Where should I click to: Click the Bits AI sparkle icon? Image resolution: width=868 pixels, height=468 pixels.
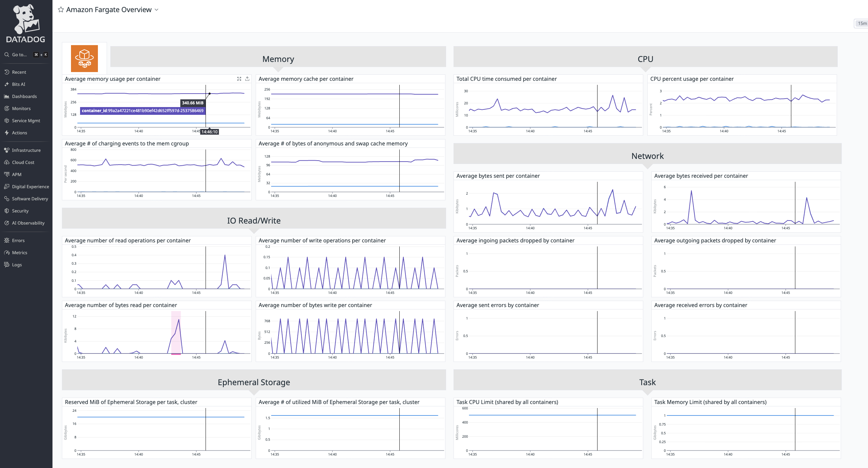[7, 84]
